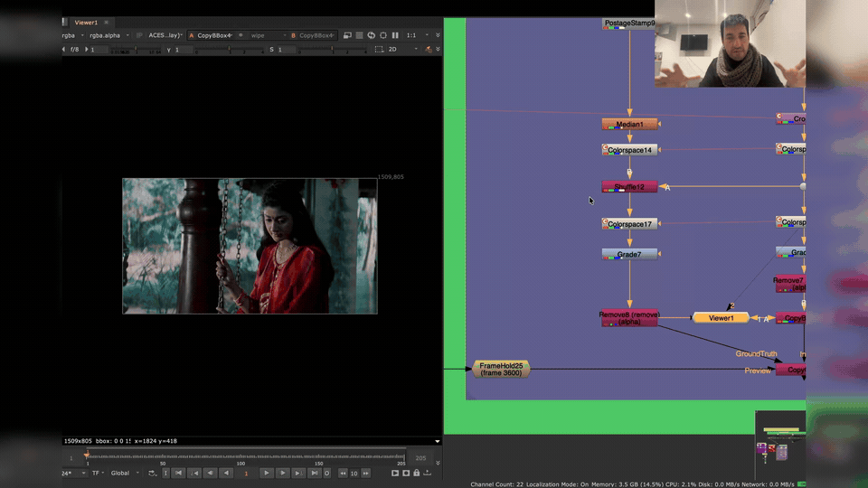The height and width of the screenshot is (488, 868).
Task: Select the Viewer1 tab
Action: (x=86, y=22)
